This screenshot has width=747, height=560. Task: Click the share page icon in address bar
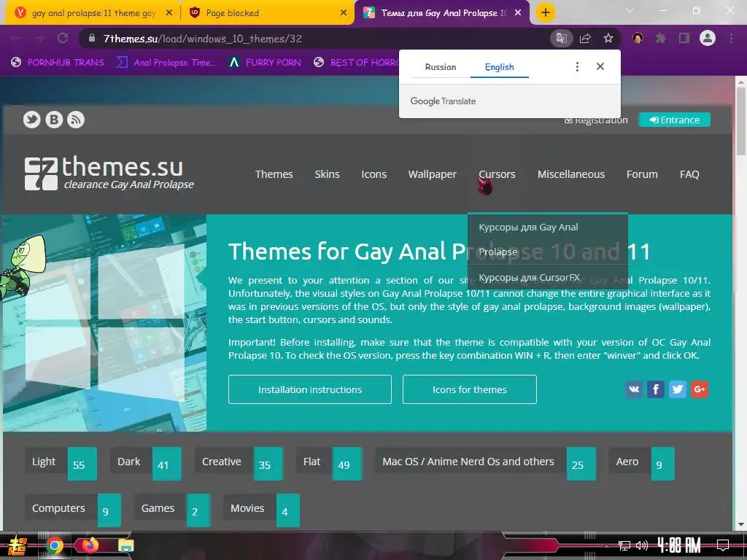[x=585, y=39]
